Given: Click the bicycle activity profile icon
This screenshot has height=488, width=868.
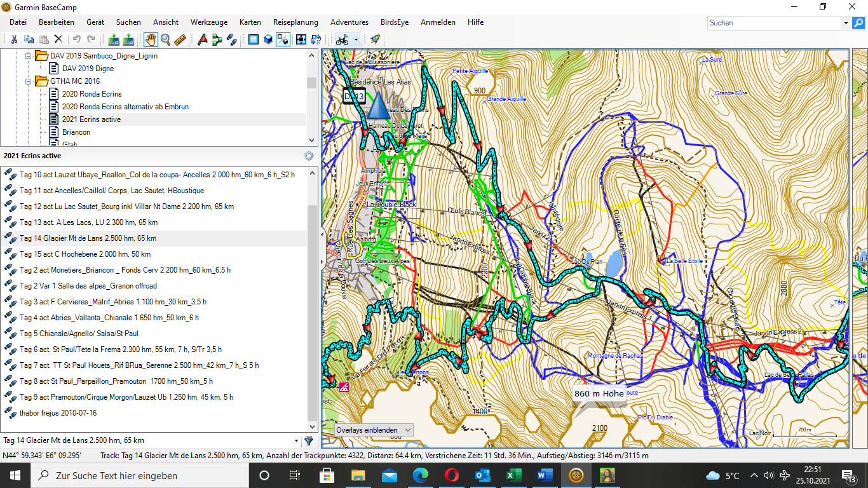Looking at the screenshot, I should coord(342,39).
